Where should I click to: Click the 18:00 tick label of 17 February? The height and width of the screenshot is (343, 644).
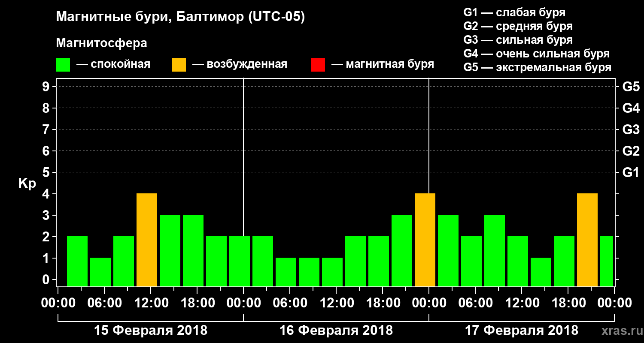pyautogui.click(x=568, y=303)
